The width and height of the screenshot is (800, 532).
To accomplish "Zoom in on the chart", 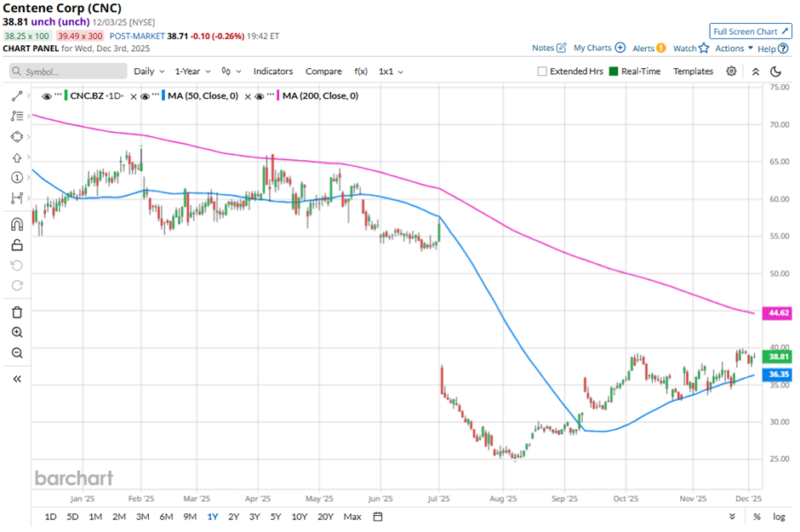I will point(16,333).
